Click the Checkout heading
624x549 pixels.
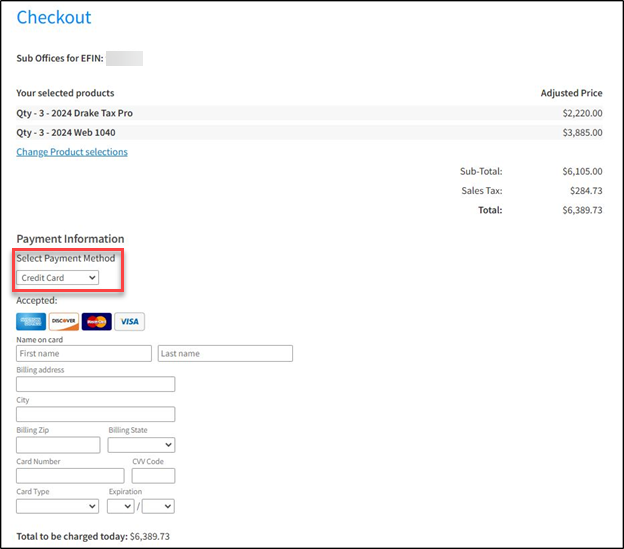point(54,18)
